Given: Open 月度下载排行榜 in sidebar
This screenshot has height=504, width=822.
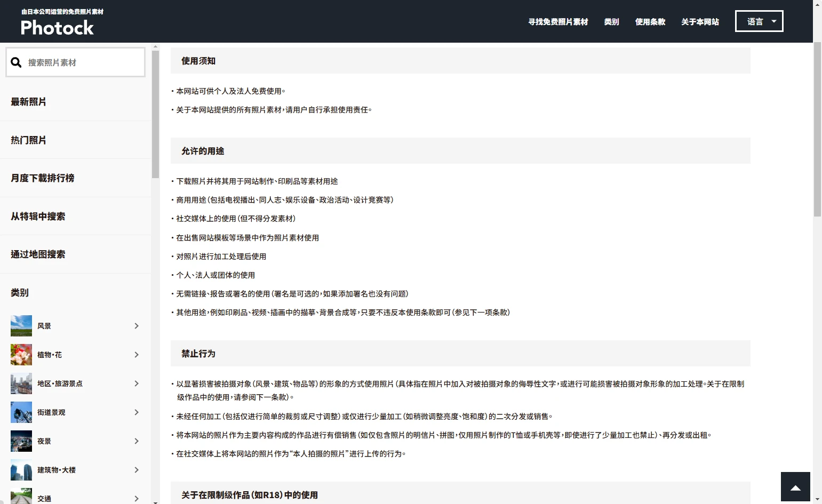Looking at the screenshot, I should (x=43, y=178).
